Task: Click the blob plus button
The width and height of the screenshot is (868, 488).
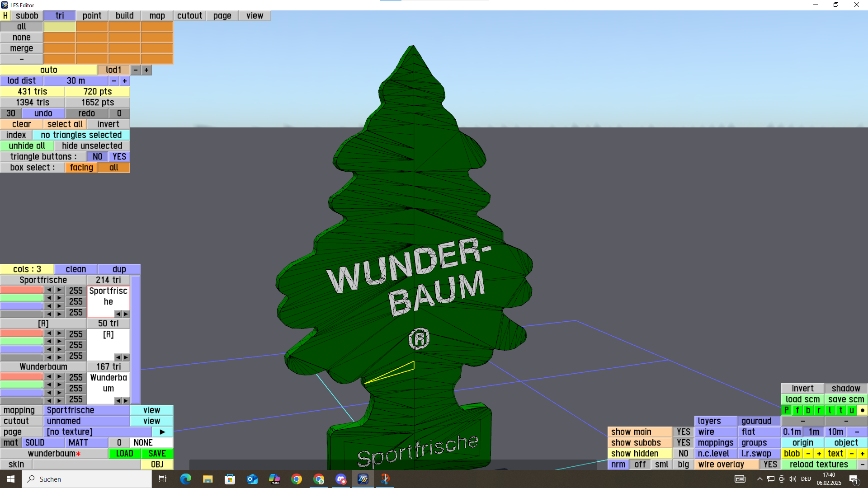Action: [819, 454]
